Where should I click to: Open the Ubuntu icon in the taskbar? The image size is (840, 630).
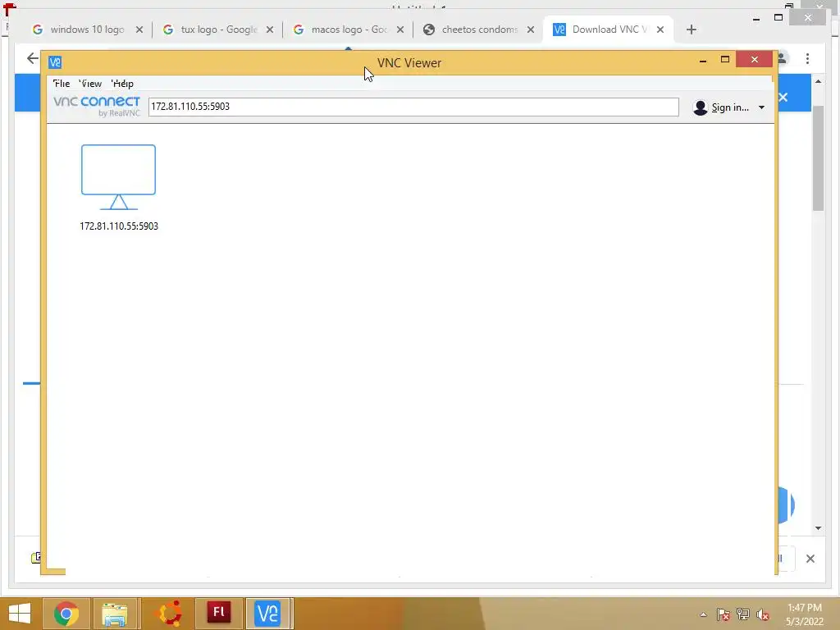(x=168, y=614)
